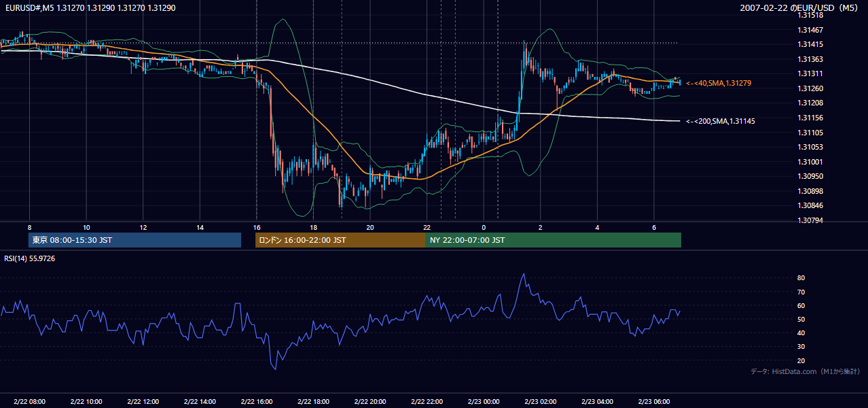This screenshot has height=408, width=868.
Task: Select the <-<200,SMA,1.31145 indicator label
Action: [720, 121]
